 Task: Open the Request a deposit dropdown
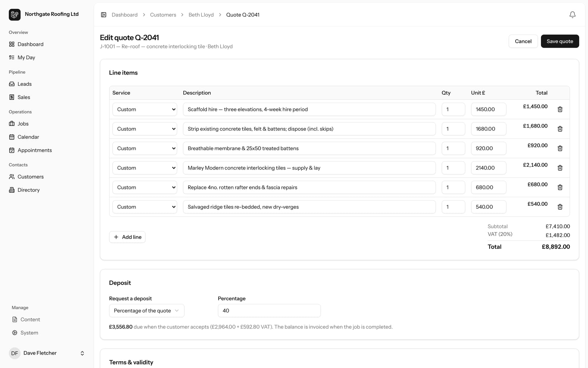point(147,311)
